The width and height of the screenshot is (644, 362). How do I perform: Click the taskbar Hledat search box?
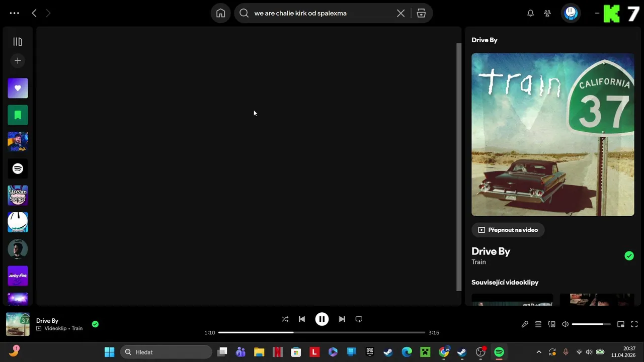pyautogui.click(x=166, y=352)
